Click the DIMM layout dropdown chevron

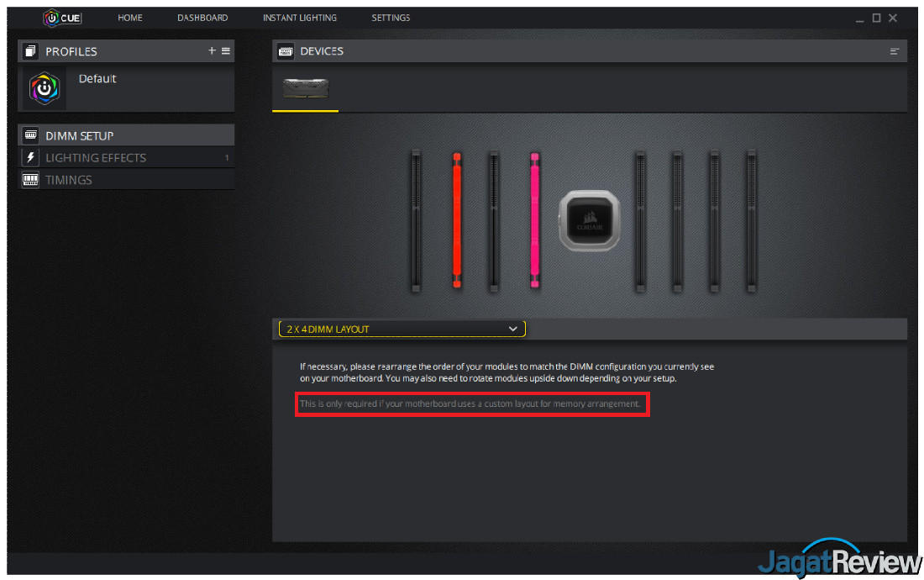(512, 329)
